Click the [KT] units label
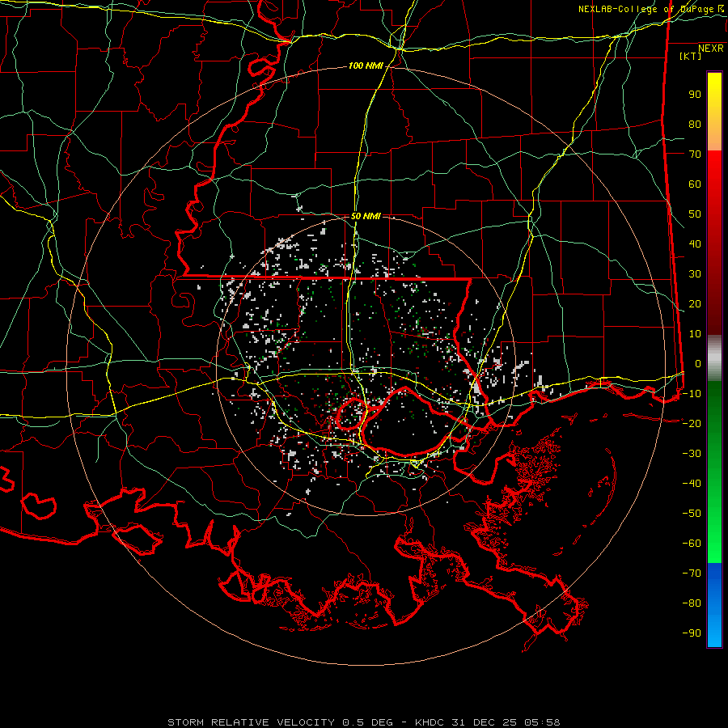This screenshot has width=728, height=728. 691,56
